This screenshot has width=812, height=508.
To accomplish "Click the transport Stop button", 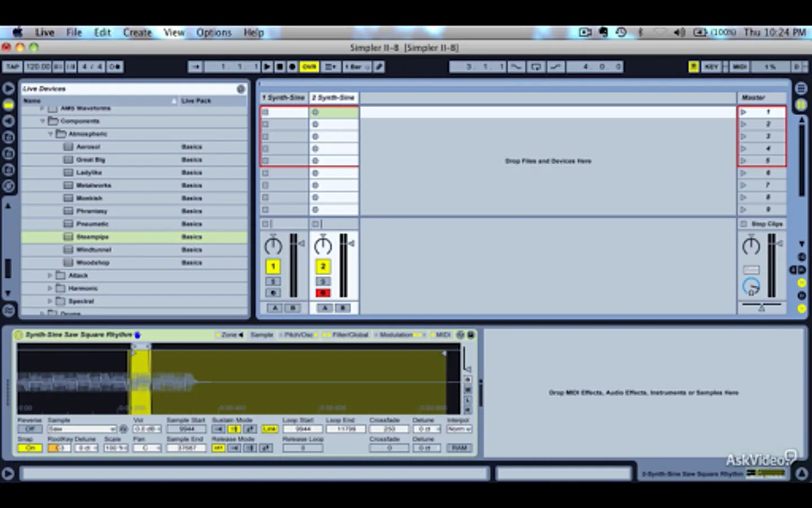I will pos(280,67).
